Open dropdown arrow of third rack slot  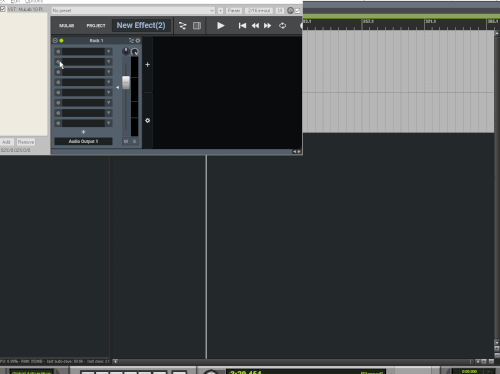(109, 72)
